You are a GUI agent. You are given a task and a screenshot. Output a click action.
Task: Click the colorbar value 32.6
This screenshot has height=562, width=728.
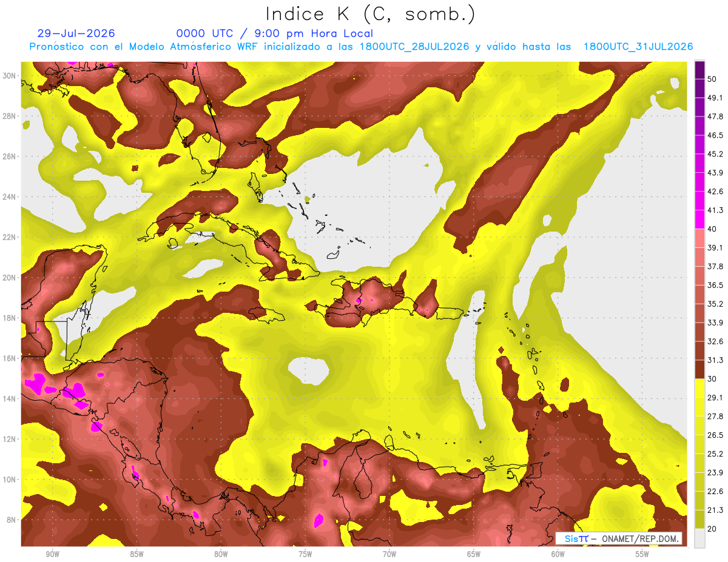pyautogui.click(x=715, y=341)
